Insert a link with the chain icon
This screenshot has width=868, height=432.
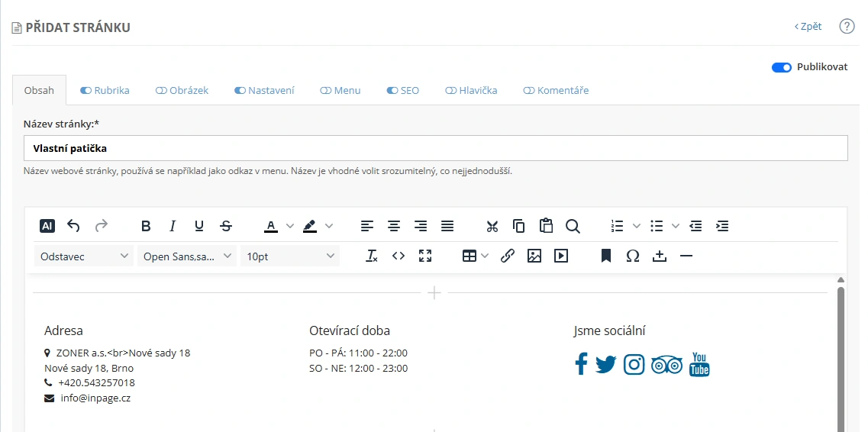[x=508, y=256]
